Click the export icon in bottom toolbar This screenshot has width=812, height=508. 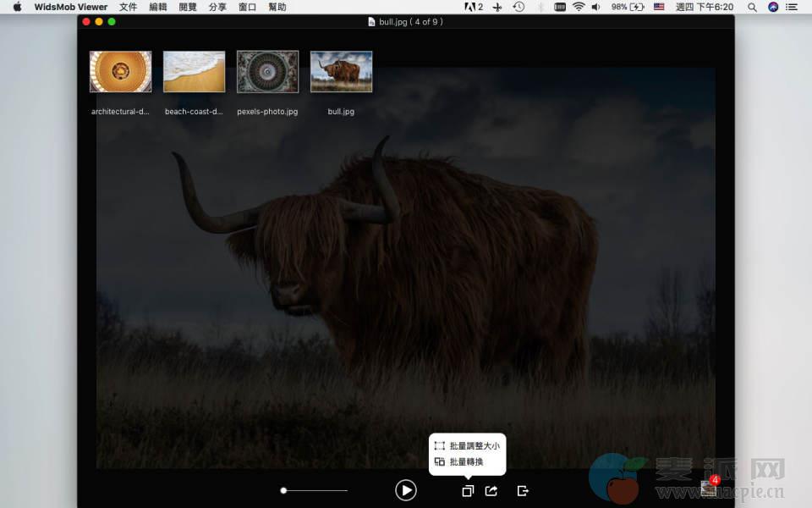coord(523,490)
